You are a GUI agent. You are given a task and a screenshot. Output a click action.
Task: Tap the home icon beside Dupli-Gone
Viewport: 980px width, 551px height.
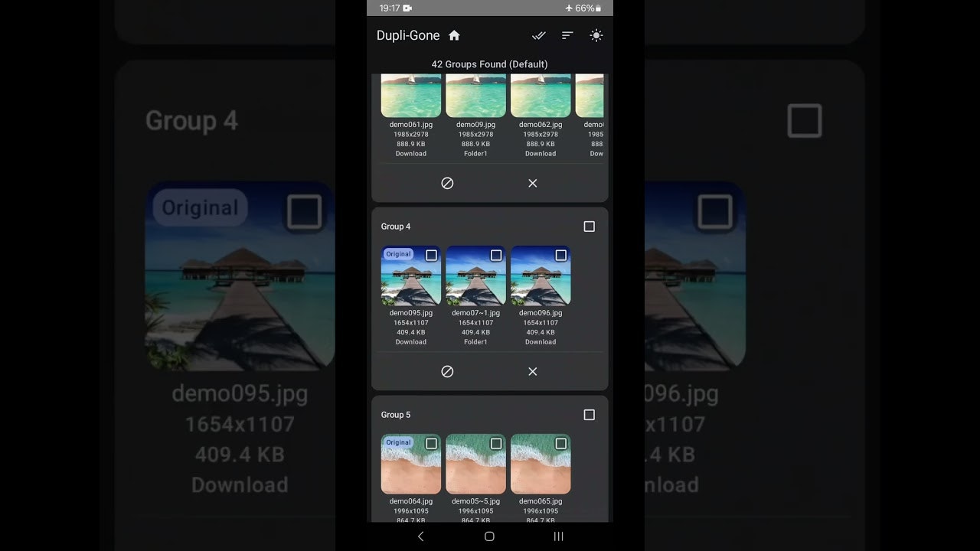[454, 35]
